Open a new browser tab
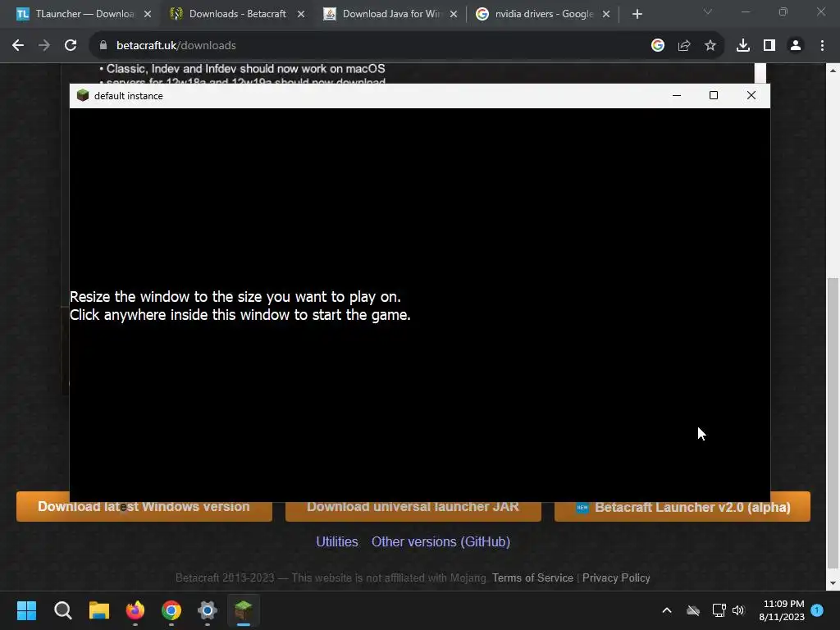 tap(637, 15)
